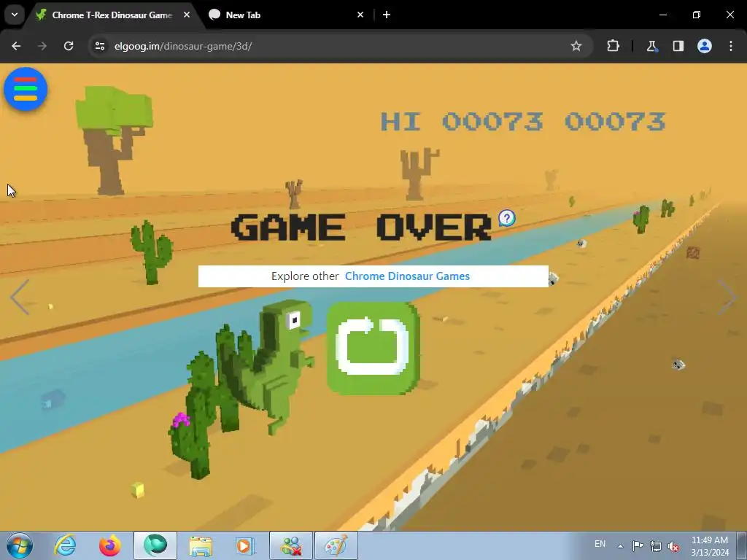The image size is (747, 560).
Task: Restore down the browser window
Action: (x=697, y=15)
